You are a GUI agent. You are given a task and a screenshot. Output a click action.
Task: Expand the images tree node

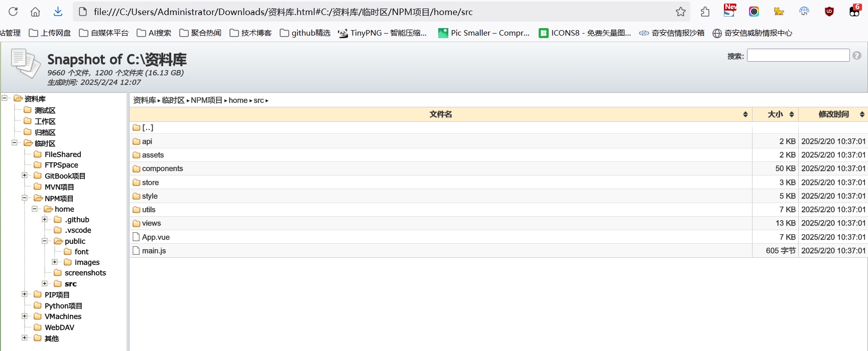pos(55,262)
